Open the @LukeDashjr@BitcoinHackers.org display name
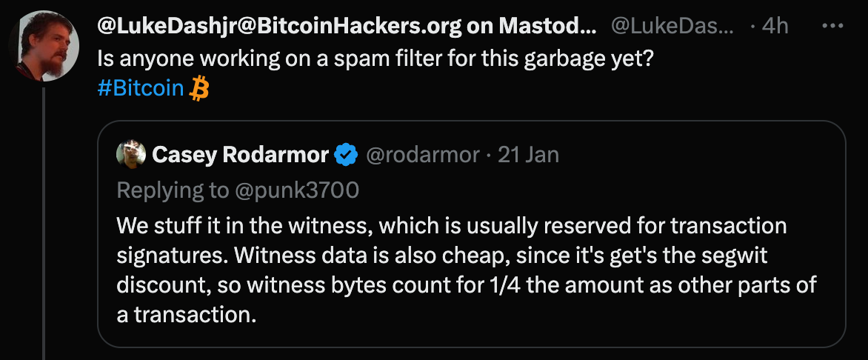The width and height of the screenshot is (868, 360). (347, 26)
